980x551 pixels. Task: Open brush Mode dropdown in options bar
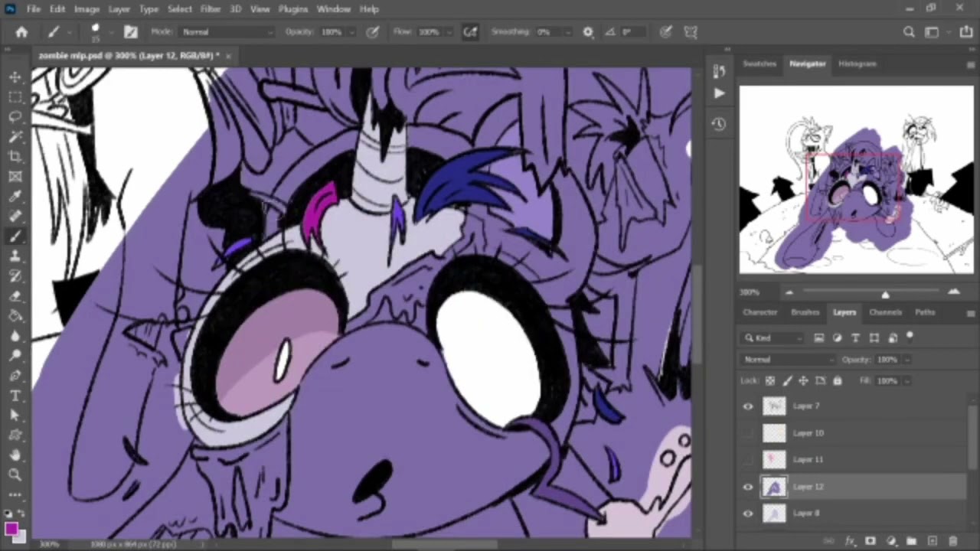(227, 32)
